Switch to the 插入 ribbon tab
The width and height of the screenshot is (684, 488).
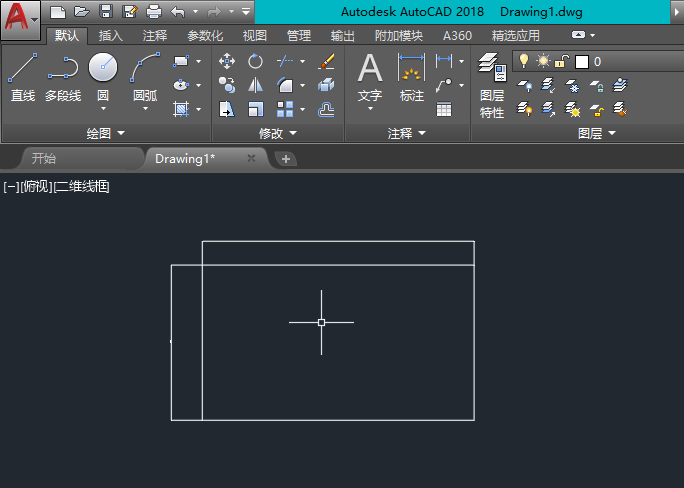110,35
